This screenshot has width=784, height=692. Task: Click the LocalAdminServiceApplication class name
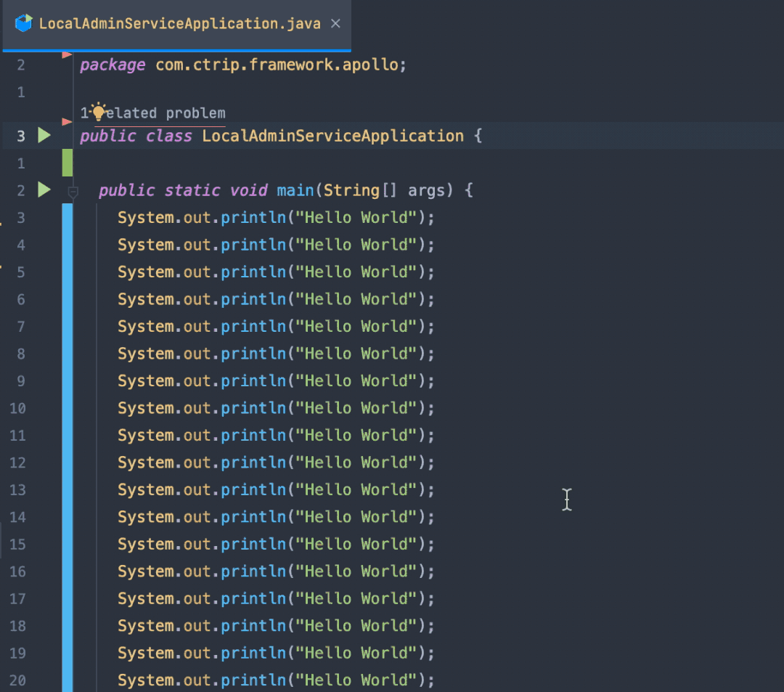point(333,135)
